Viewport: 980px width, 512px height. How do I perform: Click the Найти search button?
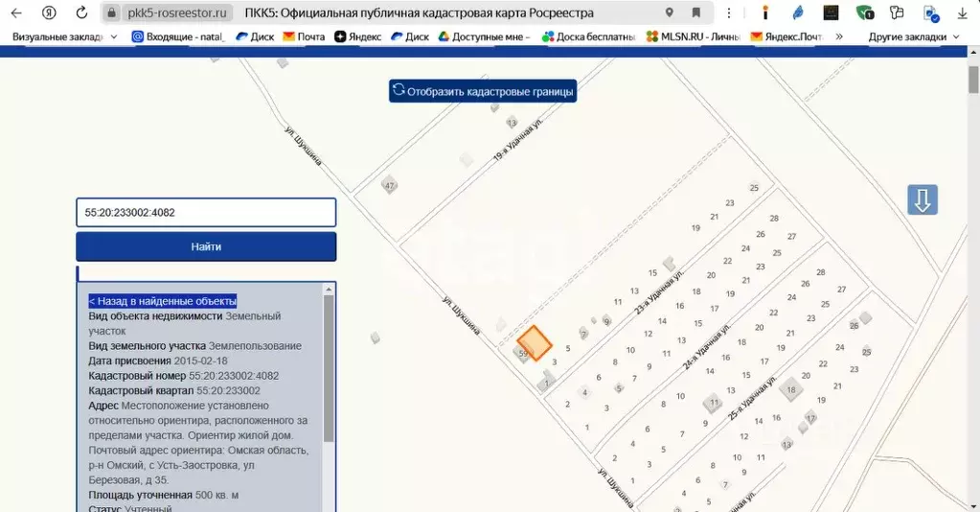pyautogui.click(x=206, y=246)
